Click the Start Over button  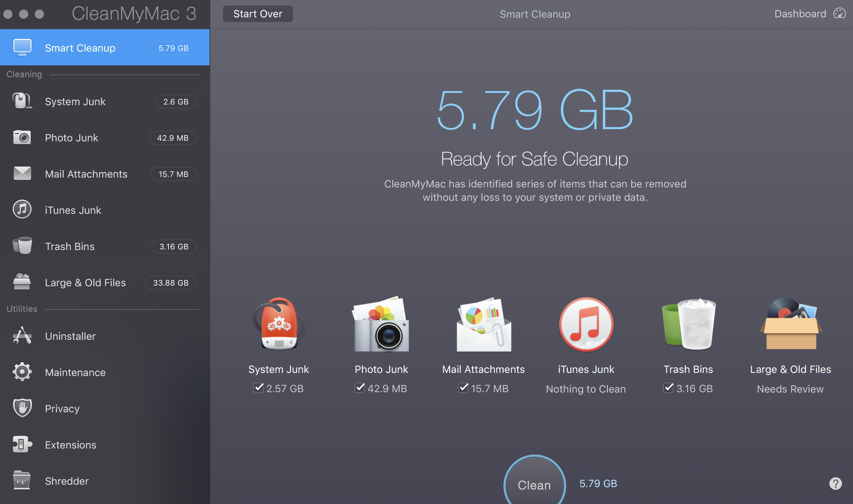(258, 14)
